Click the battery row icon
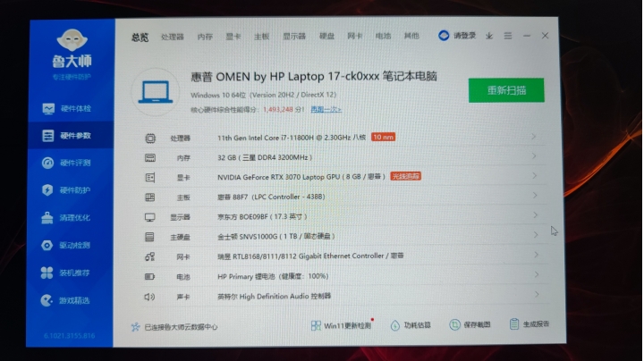The width and height of the screenshot is (644, 361). (149, 276)
